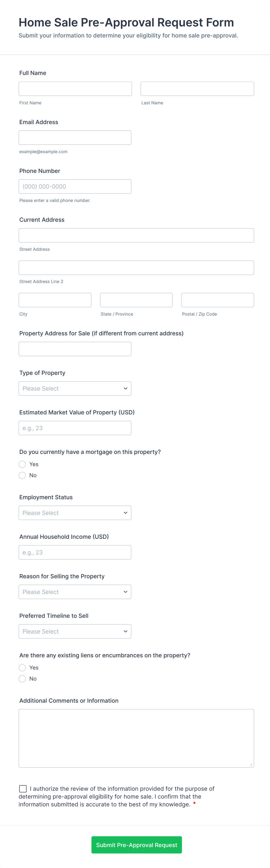Check the authorization consent checkbox
Image resolution: width=270 pixels, height=868 pixels.
tap(23, 789)
